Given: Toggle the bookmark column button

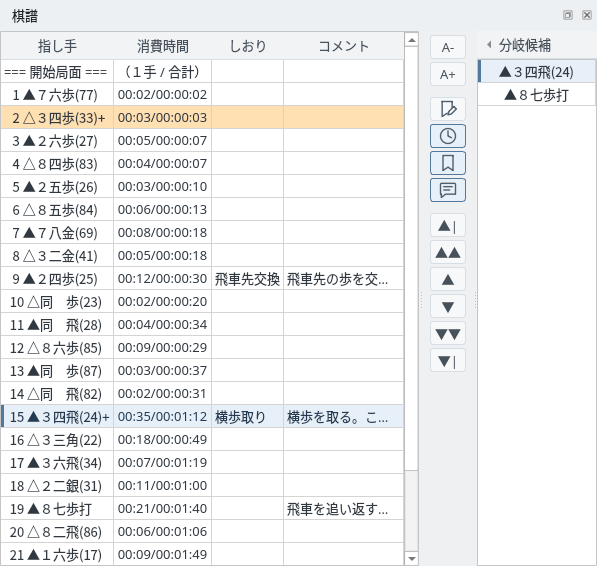Looking at the screenshot, I should [448, 163].
